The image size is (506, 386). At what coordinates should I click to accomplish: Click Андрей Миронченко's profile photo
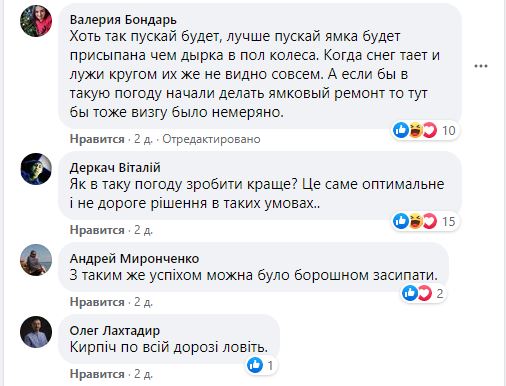[x=36, y=260]
